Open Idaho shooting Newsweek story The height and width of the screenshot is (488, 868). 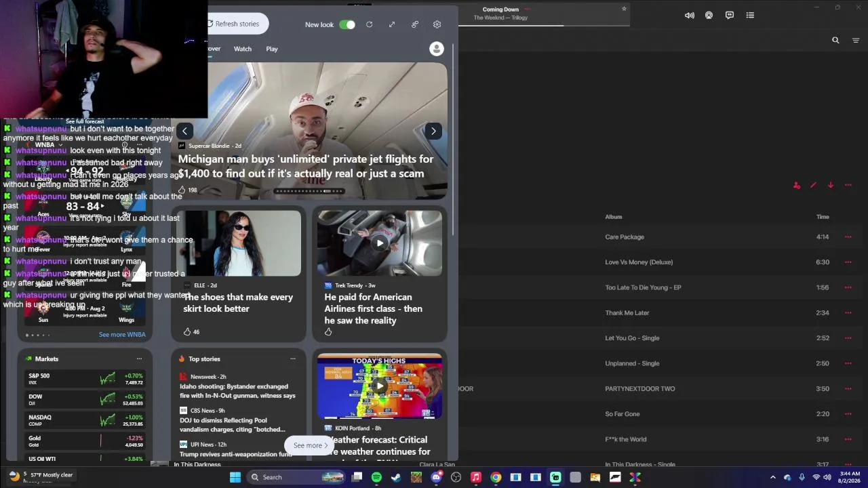point(237,391)
